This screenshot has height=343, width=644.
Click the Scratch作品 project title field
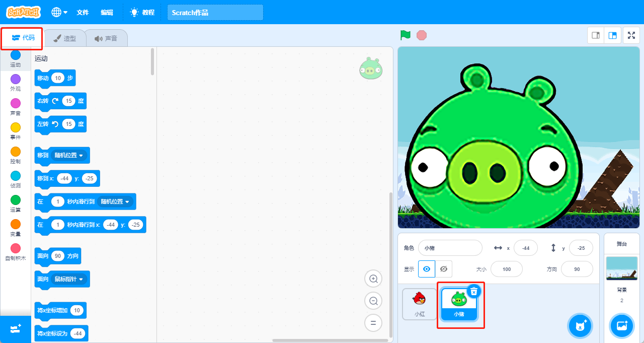click(215, 13)
